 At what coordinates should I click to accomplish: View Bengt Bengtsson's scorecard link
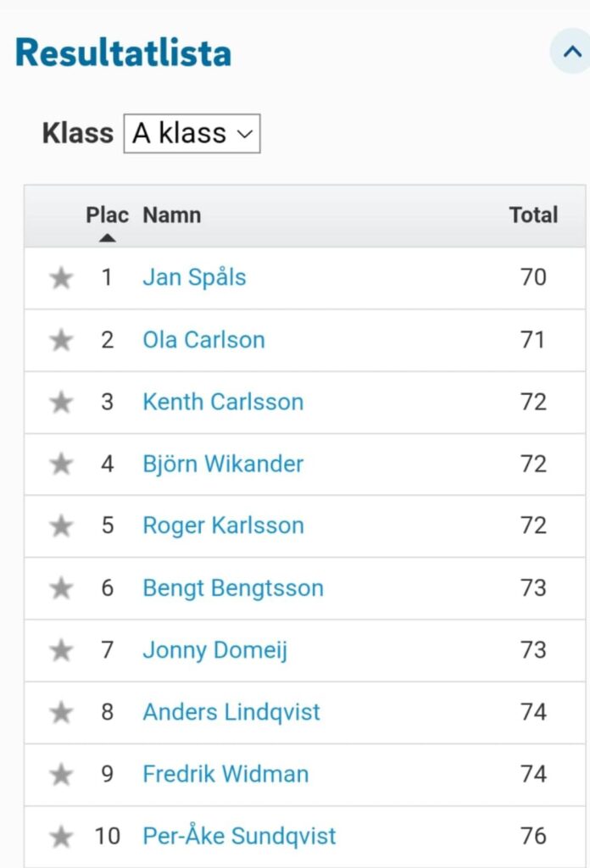233,588
